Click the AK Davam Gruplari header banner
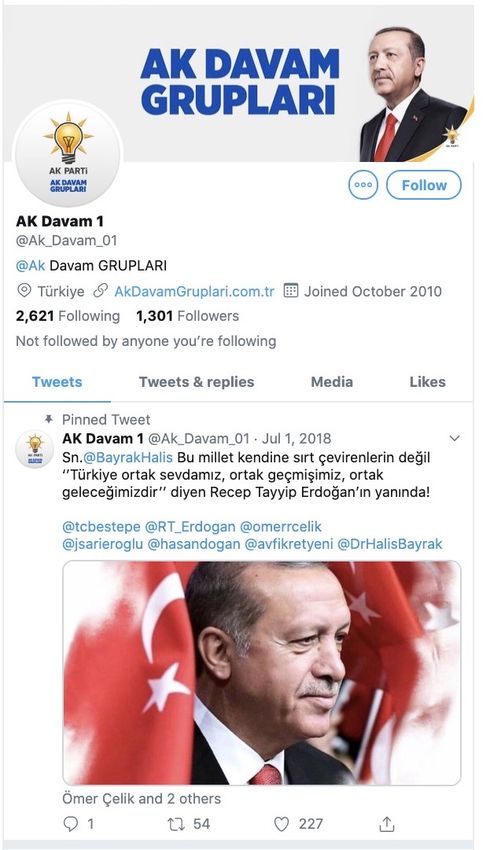This screenshot has height=850, width=490. [238, 82]
